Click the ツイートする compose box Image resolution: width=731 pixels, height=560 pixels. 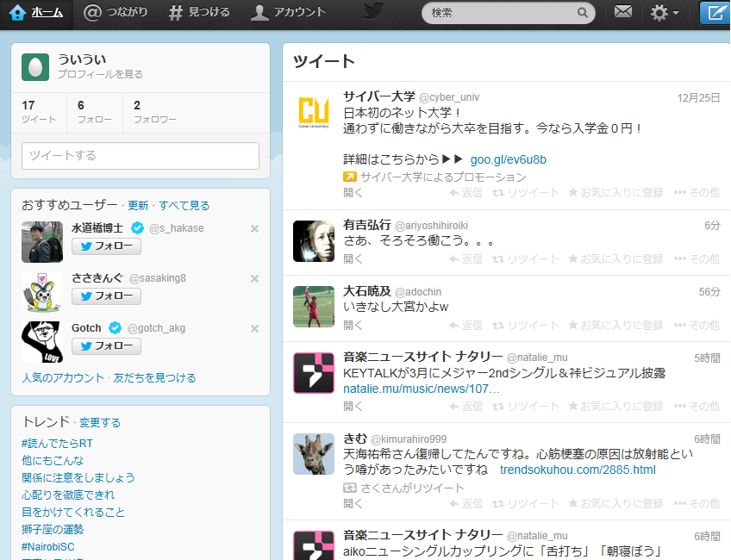pos(141,156)
